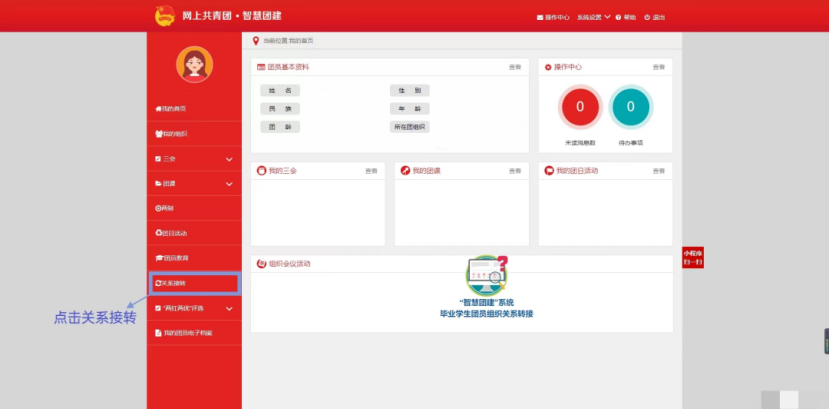Click 查看 in 我的三会 panel
The image size is (830, 409).
point(371,171)
